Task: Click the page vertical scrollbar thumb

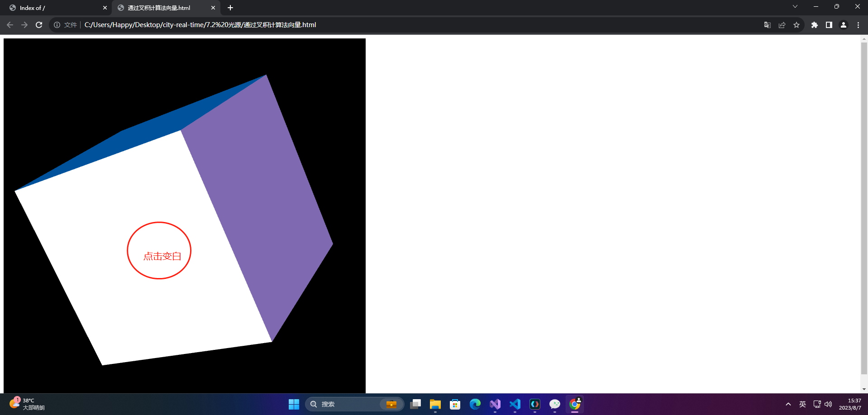Action: (864, 208)
